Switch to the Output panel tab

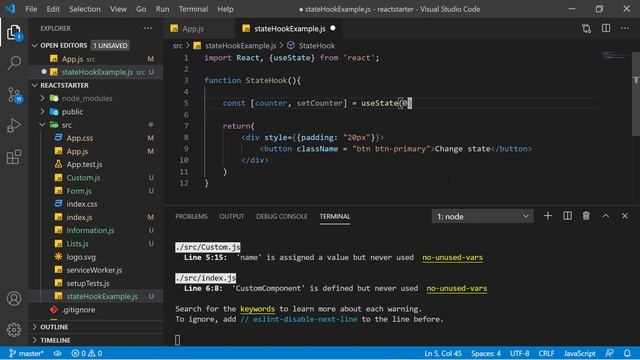pyautogui.click(x=231, y=216)
